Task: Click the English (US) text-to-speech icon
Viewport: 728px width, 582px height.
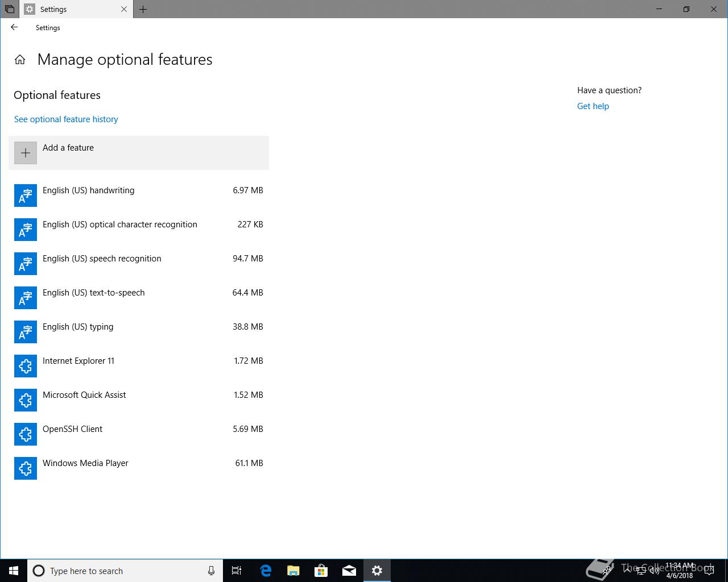Action: point(26,298)
